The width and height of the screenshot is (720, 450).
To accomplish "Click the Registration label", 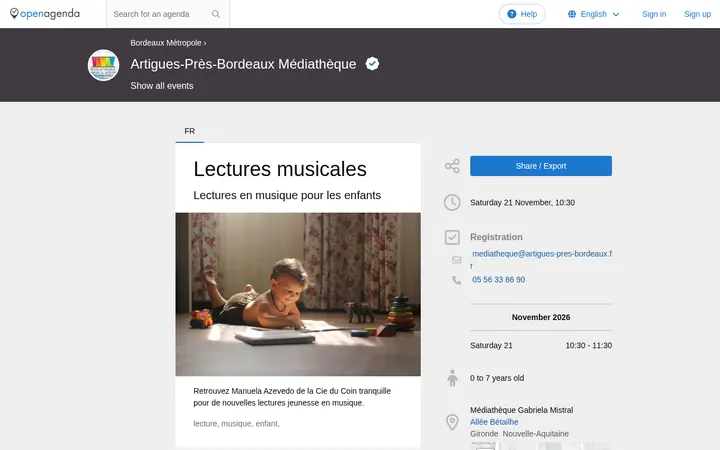I will pyautogui.click(x=496, y=237).
